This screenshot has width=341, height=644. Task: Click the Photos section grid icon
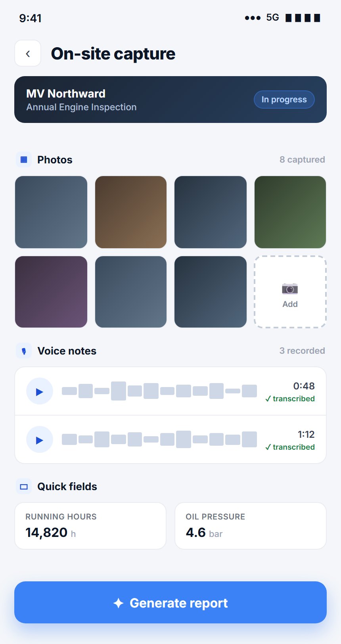[x=24, y=160]
